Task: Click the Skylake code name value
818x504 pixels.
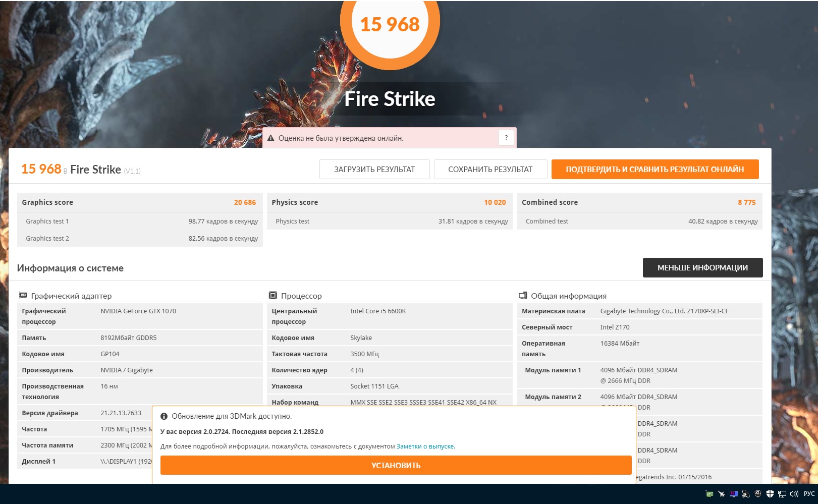Action: [x=361, y=338]
